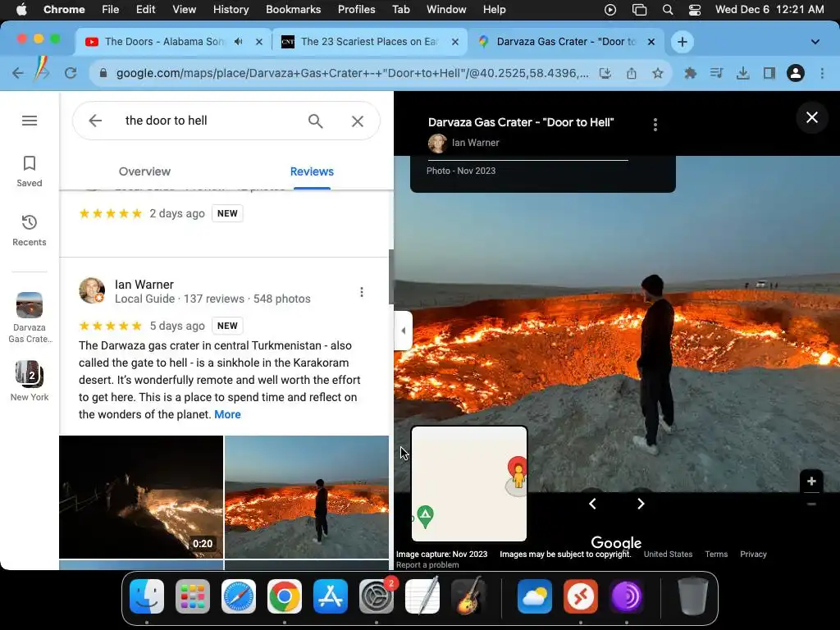
Task: Expand the tab search dropdown arrow
Action: point(815,42)
